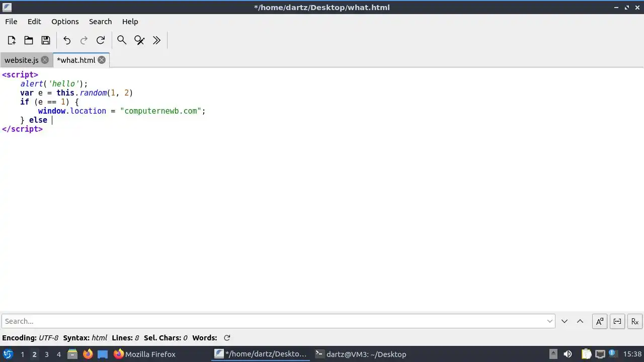Viewport: 644px width, 362px height.
Task: Expand the search history dropdown
Action: tap(550, 321)
